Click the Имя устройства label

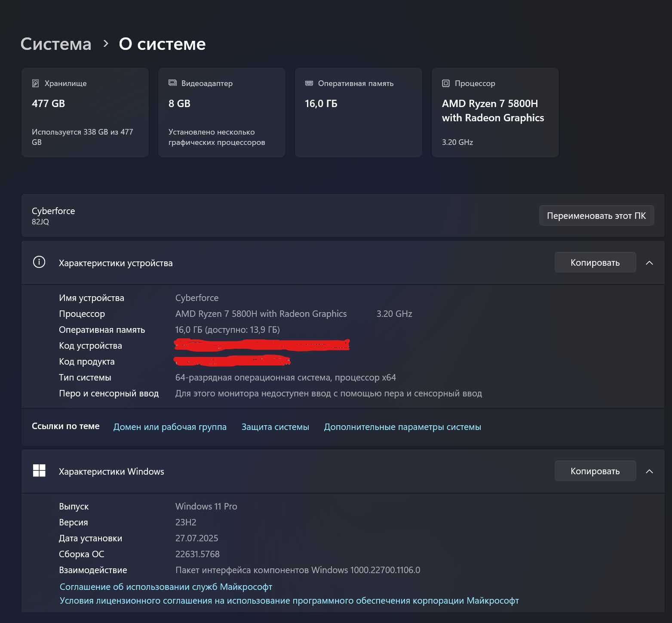point(92,298)
